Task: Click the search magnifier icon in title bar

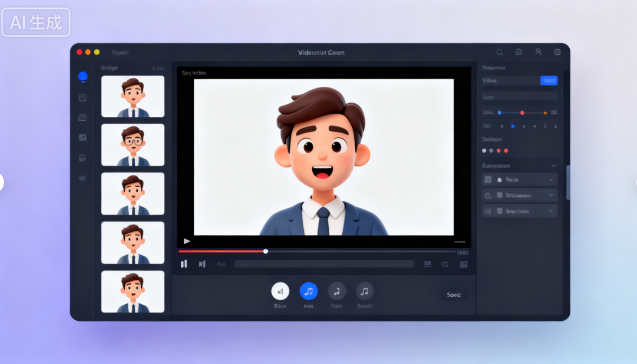Action: tap(500, 52)
